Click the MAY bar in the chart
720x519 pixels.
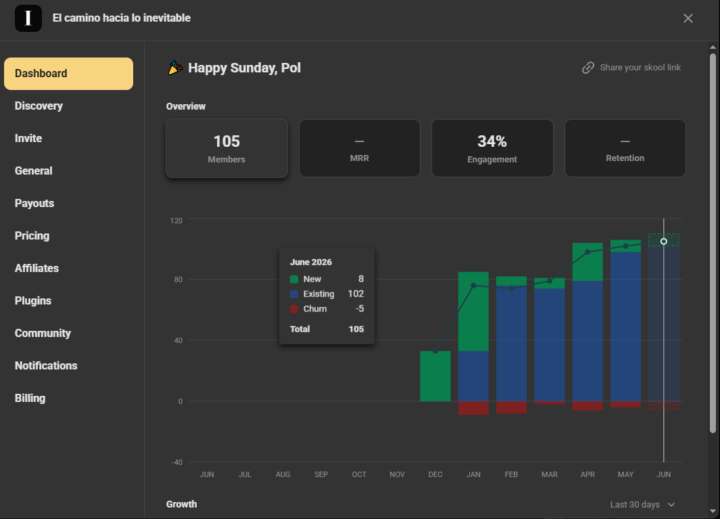click(x=626, y=323)
